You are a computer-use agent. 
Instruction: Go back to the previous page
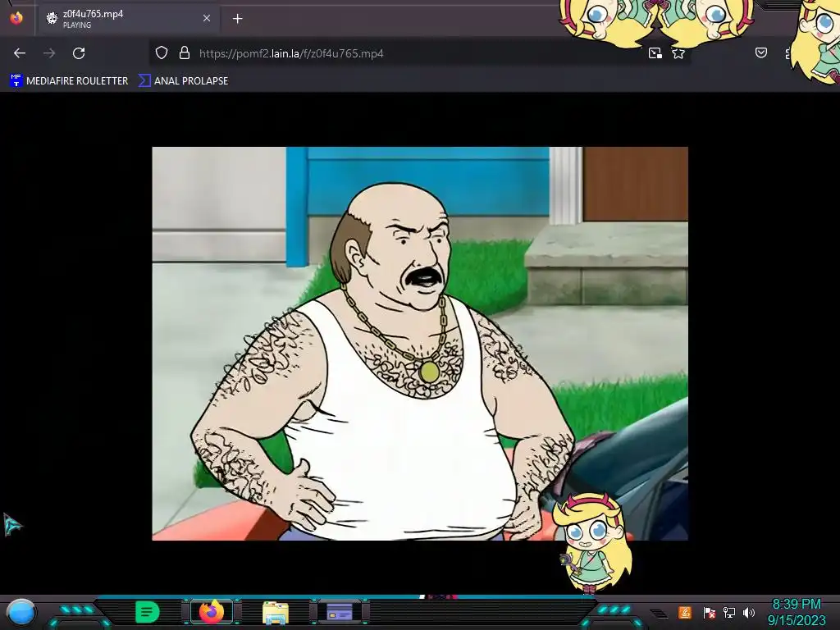(x=20, y=53)
